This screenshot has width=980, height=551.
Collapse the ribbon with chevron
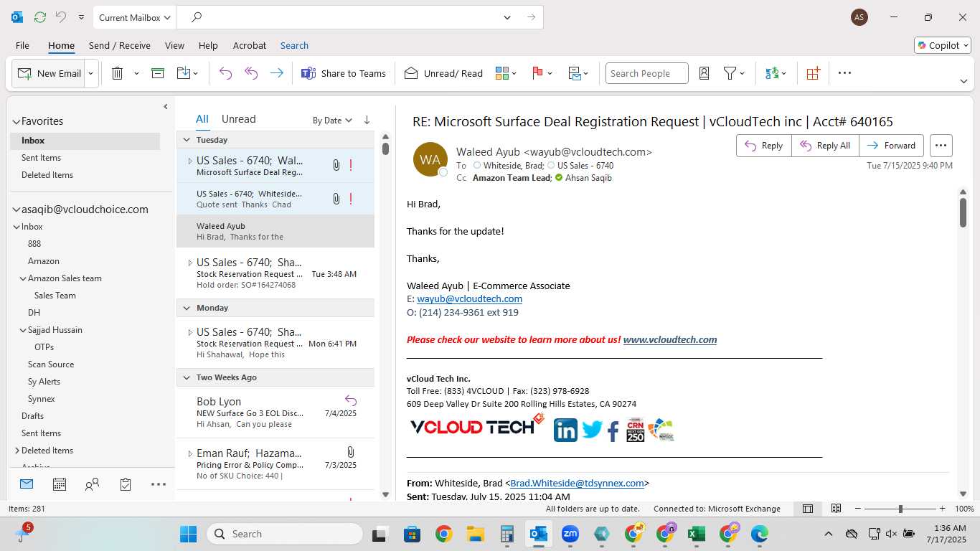pyautogui.click(x=963, y=81)
